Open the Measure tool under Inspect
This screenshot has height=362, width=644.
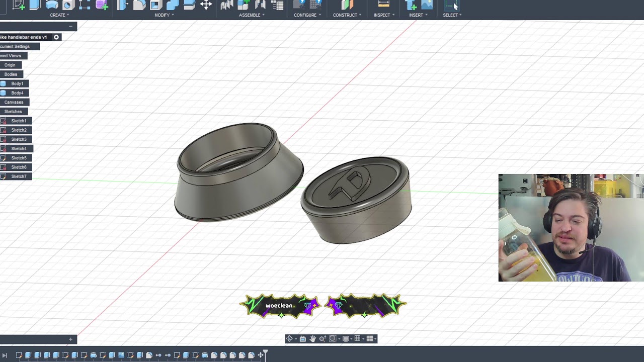(384, 5)
